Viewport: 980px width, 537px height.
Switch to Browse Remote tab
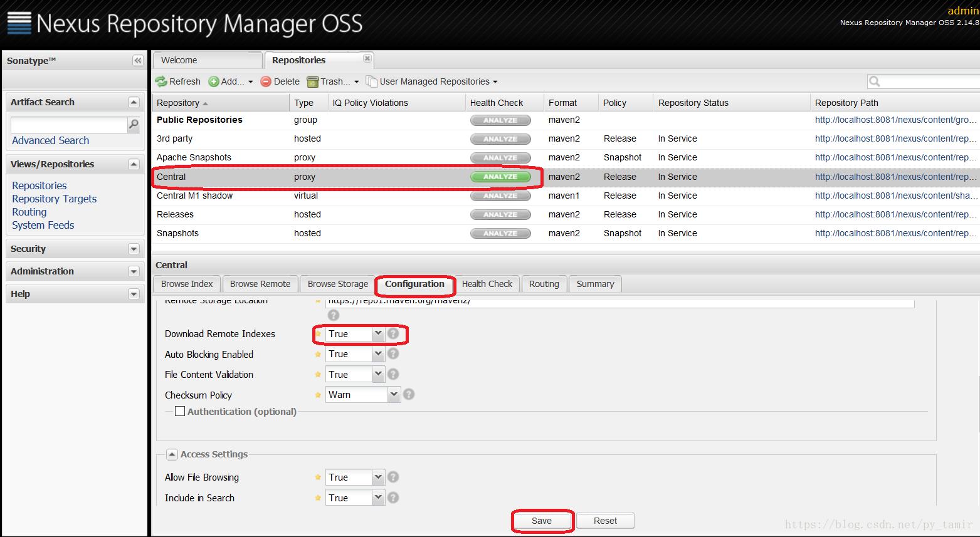(x=260, y=284)
